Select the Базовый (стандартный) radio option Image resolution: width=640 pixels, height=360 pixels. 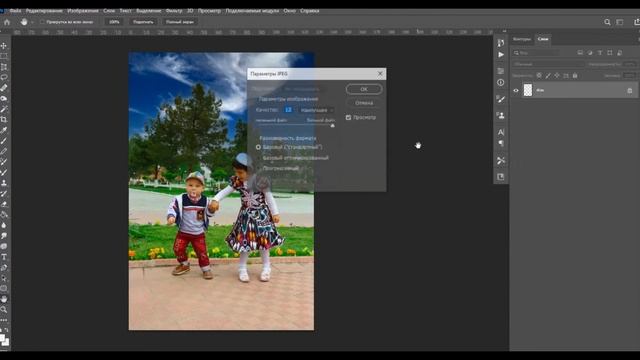pos(258,147)
